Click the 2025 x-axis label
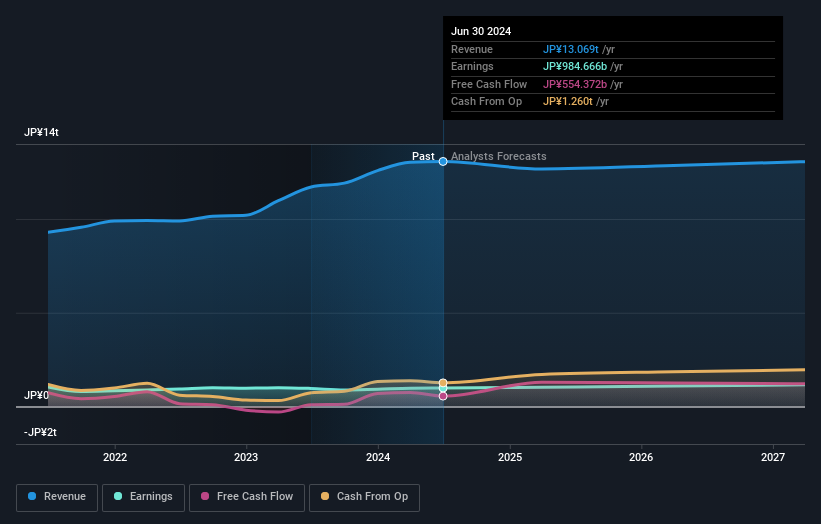Viewport: 821px width, 524px height. click(510, 457)
